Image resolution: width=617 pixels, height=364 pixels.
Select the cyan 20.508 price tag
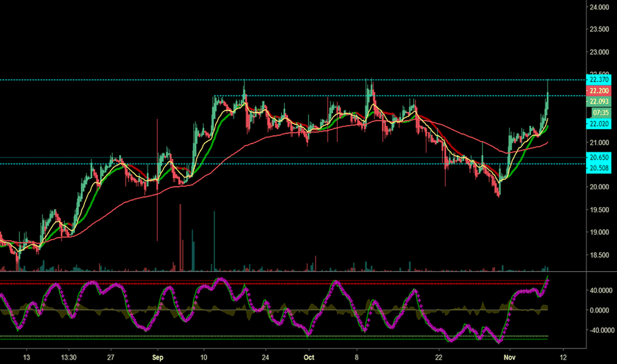(599, 168)
